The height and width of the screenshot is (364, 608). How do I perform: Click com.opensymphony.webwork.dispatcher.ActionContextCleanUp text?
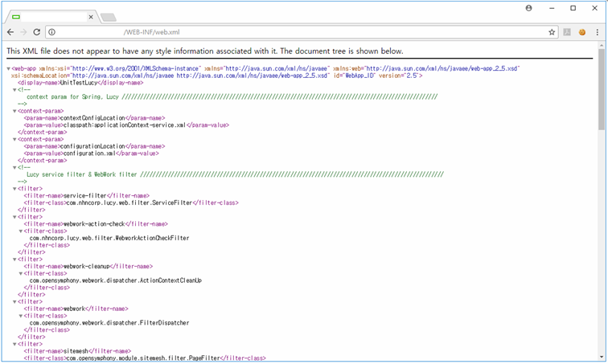(x=116, y=280)
